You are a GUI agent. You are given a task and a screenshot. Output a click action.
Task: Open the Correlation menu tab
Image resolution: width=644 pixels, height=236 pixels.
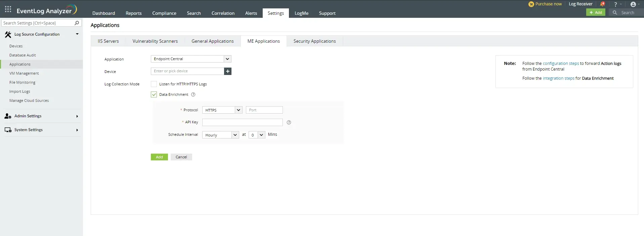click(223, 13)
